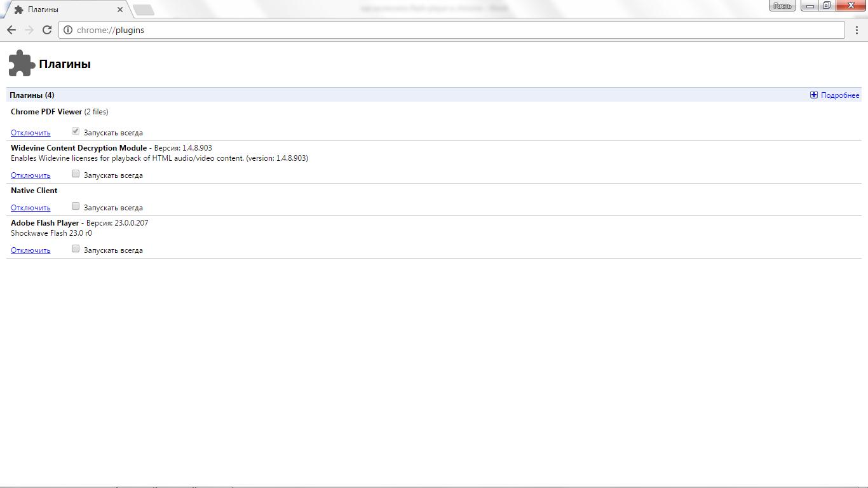Go back using the browser back arrow
Screen dimensions: 868x488
tap(11, 30)
